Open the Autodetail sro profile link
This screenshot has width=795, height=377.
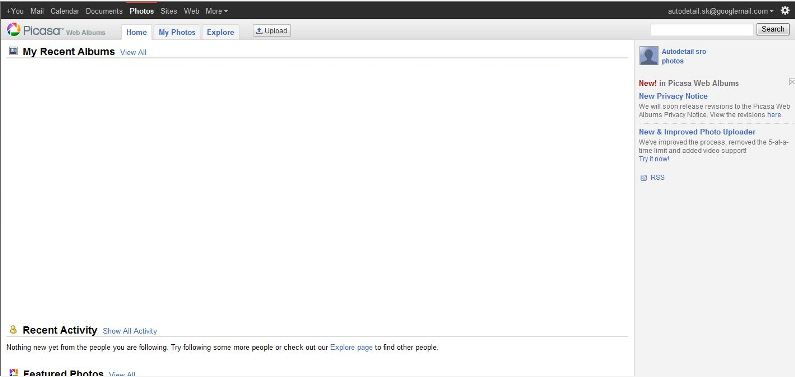tap(683, 52)
